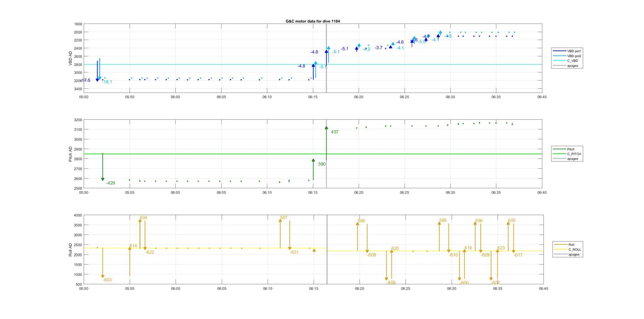Click the '2900' tick on Pitch AD axis
Viewport: 644px width, 319px height.
78,149
